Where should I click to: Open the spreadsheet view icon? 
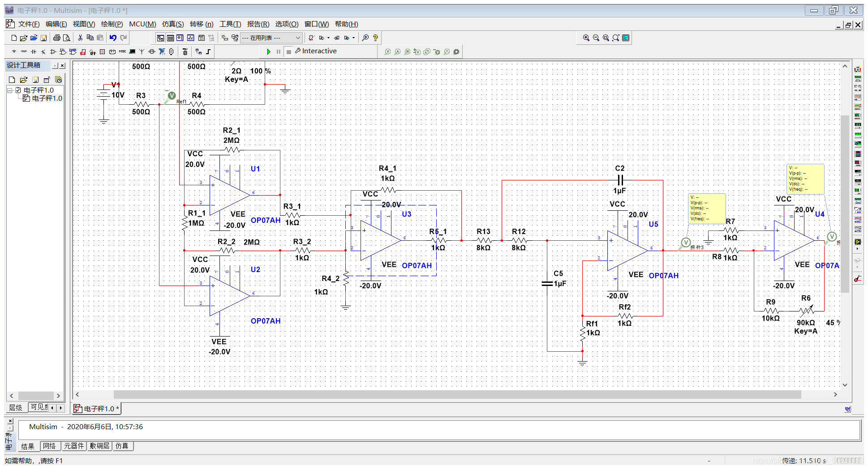(170, 38)
